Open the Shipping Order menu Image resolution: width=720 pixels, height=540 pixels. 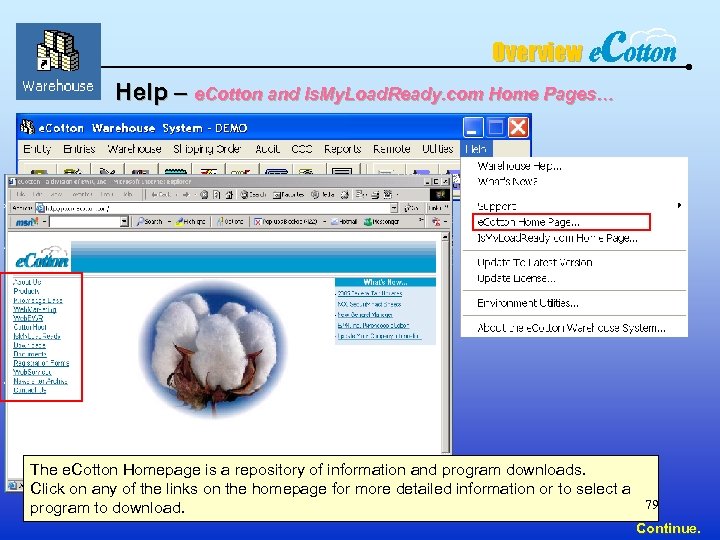click(x=207, y=149)
